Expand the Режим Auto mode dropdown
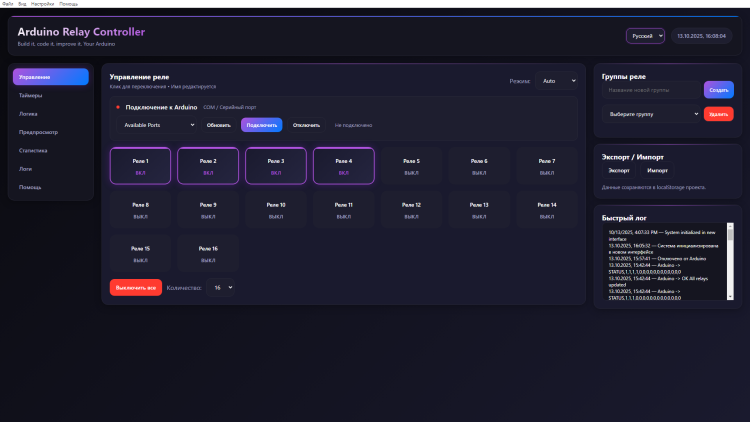 557,81
